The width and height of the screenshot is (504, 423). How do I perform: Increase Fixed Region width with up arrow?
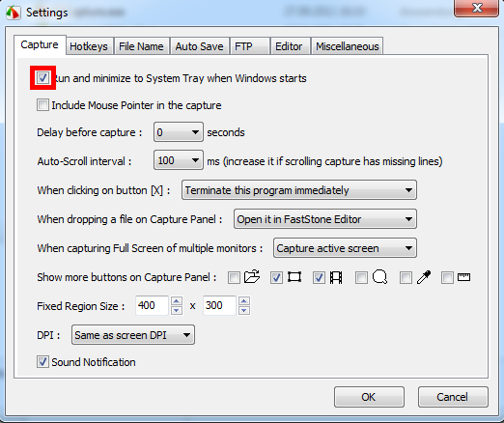[177, 301]
